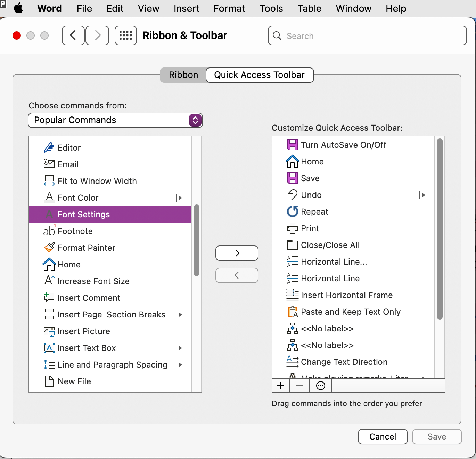Open the Apple menu
The height and width of the screenshot is (459, 476).
coord(18,8)
